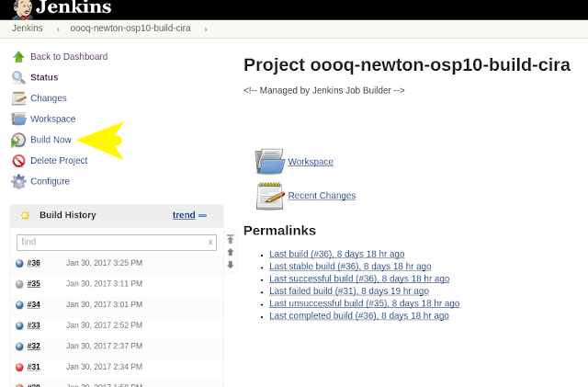Open breadcrumb dropdown arrow after Jenkins
This screenshot has width=588, height=387.
tap(58, 29)
